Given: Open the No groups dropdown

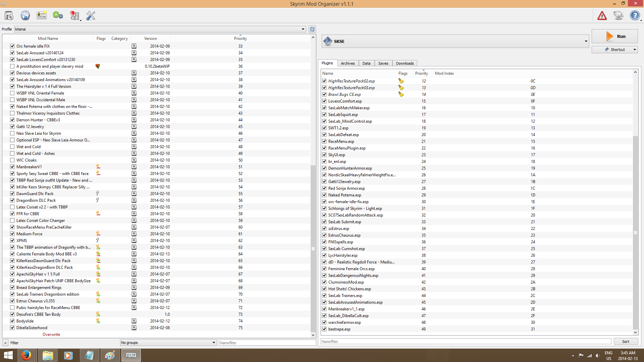Looking at the screenshot, I should (168, 343).
